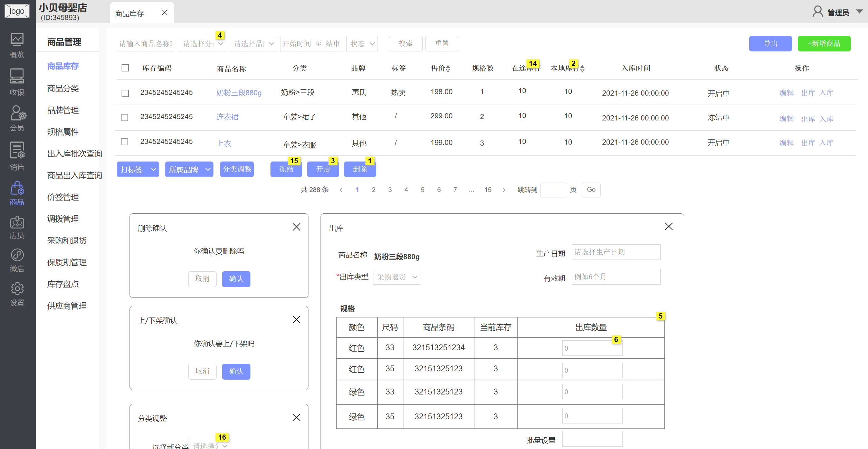Focus the 批量设置 input field
Screen dimensions: 868x449
(x=592, y=439)
